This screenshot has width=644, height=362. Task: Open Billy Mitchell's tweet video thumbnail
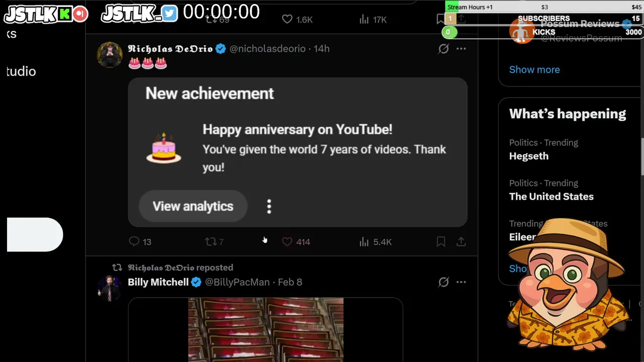coord(266,330)
